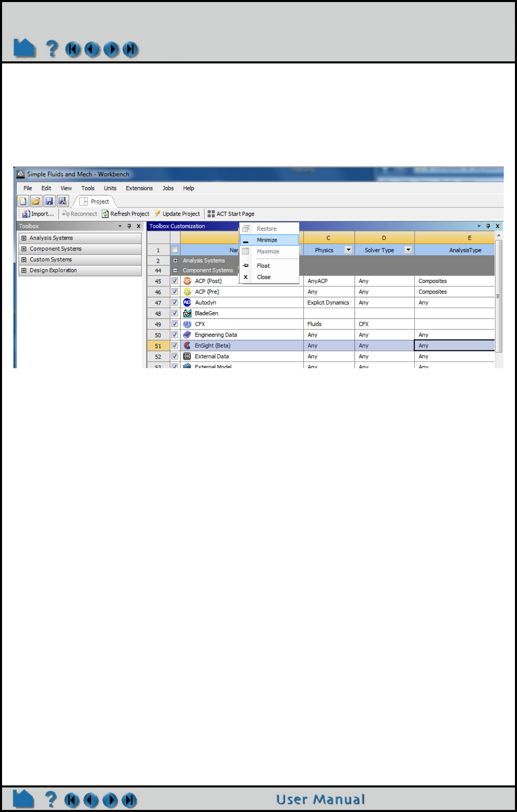
Task: Go to first page using top navigation
Action: [x=73, y=49]
